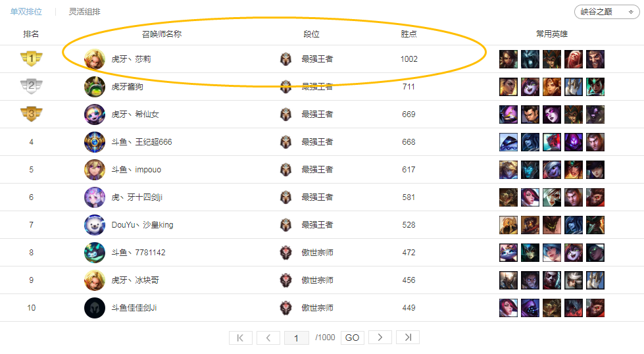The image size is (644, 354).
Task: Click the avatar of 斗鱼、王纪超666
Action: [95, 142]
